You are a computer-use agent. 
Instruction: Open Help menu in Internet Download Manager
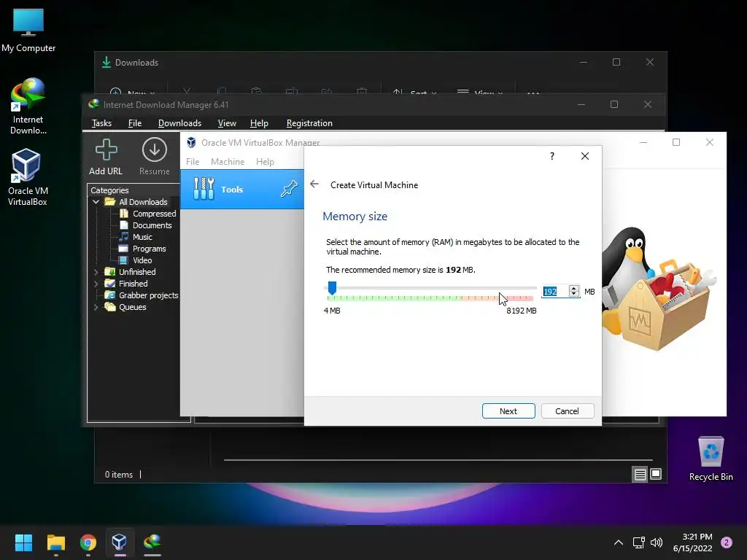(259, 122)
